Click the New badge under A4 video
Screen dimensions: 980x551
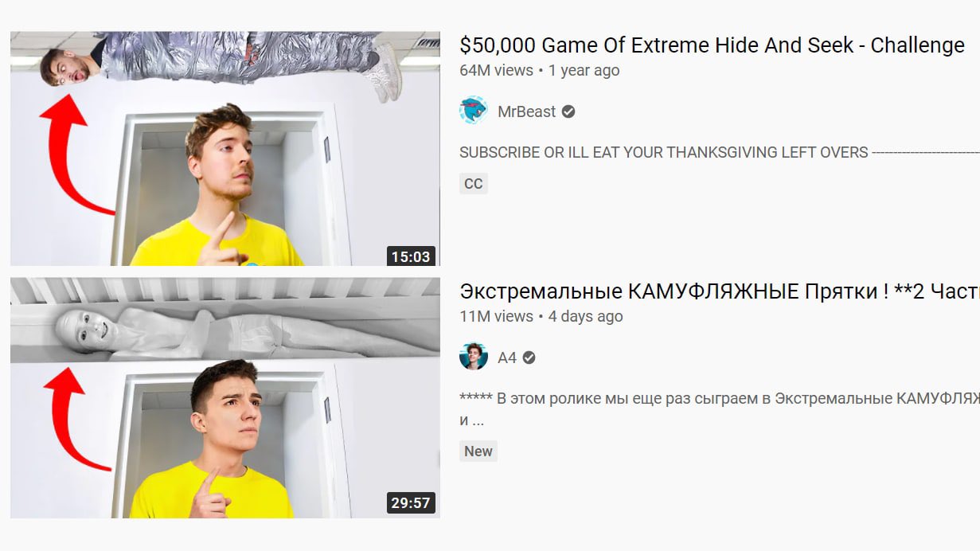[478, 451]
